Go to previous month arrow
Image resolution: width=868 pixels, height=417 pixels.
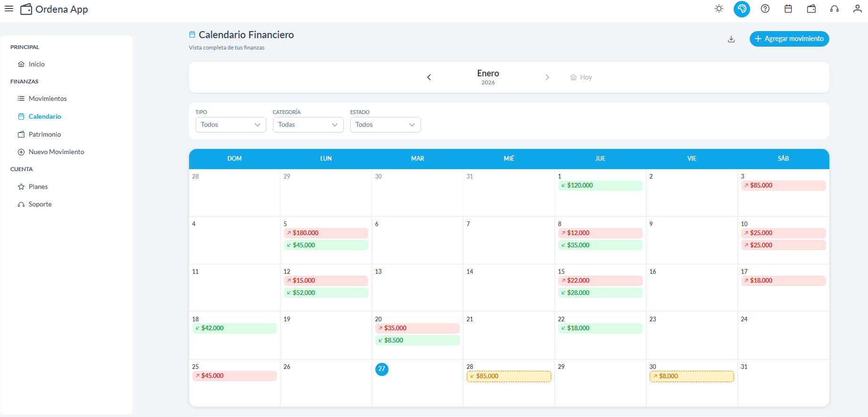pyautogui.click(x=429, y=77)
